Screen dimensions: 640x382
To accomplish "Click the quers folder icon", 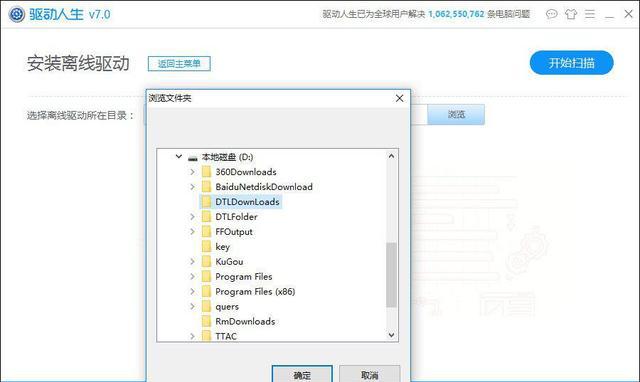I will click(x=207, y=306).
